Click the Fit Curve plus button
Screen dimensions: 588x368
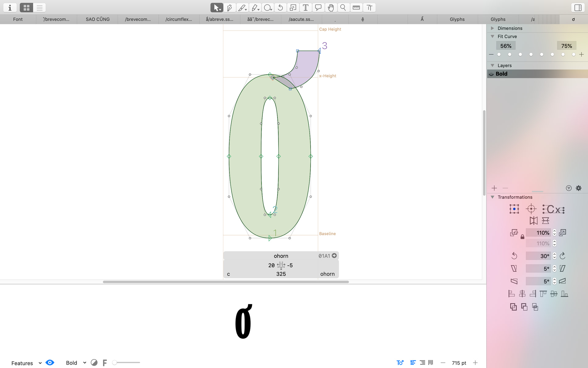[x=582, y=55]
